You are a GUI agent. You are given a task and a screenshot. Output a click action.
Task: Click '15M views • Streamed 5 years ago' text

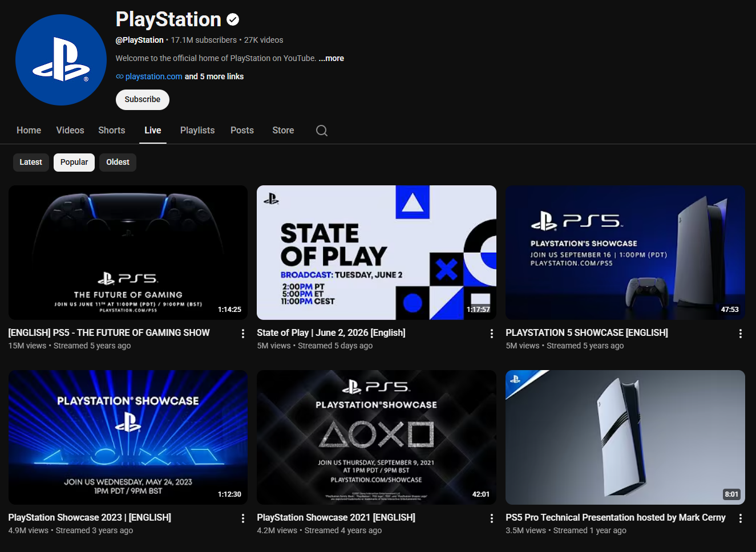pyautogui.click(x=70, y=346)
